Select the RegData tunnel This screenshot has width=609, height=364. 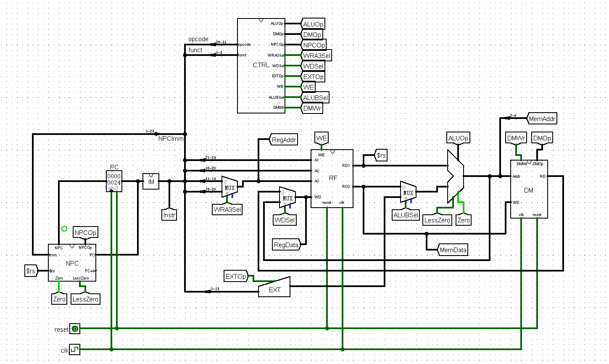tap(287, 245)
